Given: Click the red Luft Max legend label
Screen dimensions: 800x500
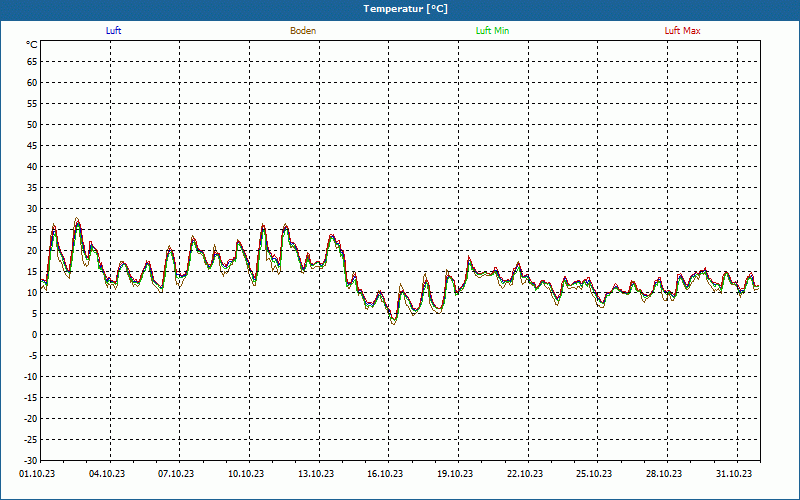Looking at the screenshot, I should tap(682, 31).
